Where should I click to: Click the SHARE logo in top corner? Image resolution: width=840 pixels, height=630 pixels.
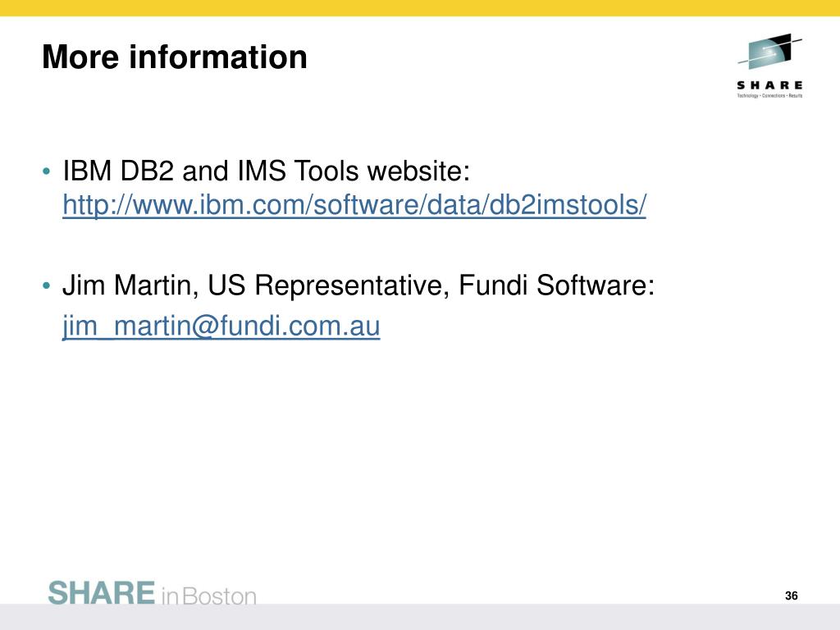[x=769, y=66]
